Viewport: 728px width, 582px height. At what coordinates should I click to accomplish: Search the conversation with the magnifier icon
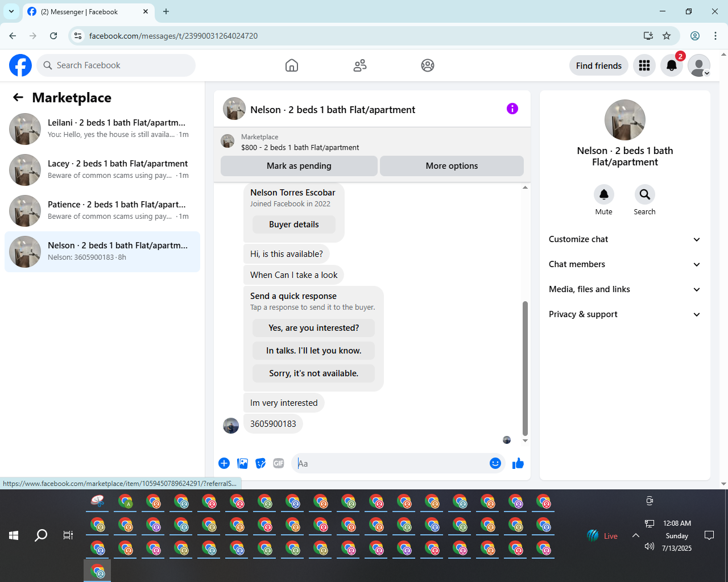coord(645,194)
